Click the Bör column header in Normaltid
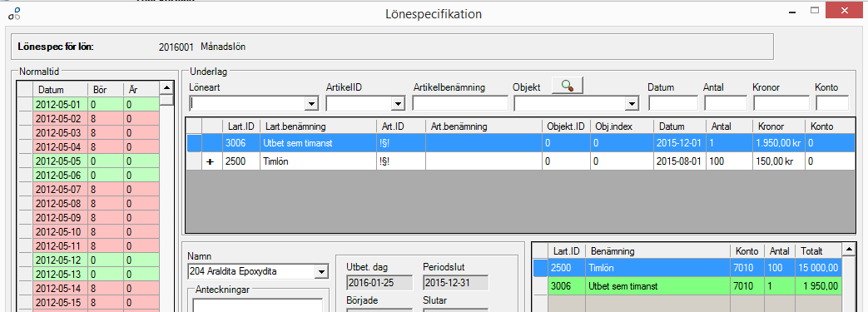868x312 pixels. coord(105,89)
